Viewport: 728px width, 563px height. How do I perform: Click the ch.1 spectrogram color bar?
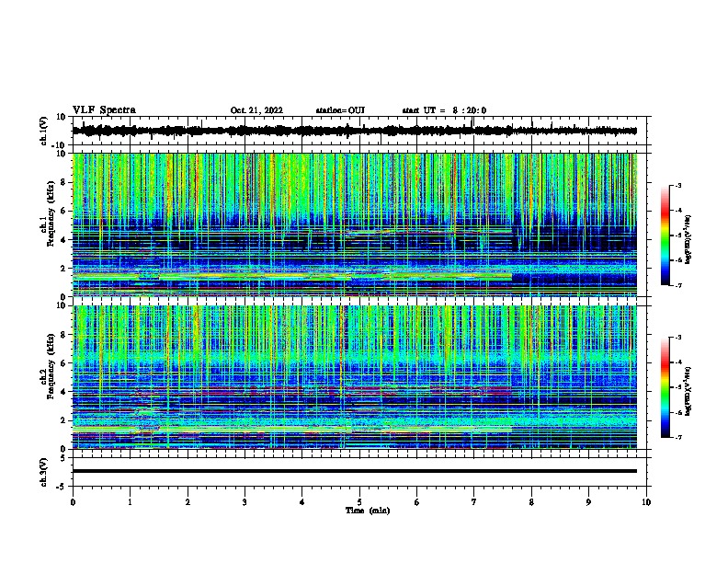(x=665, y=236)
